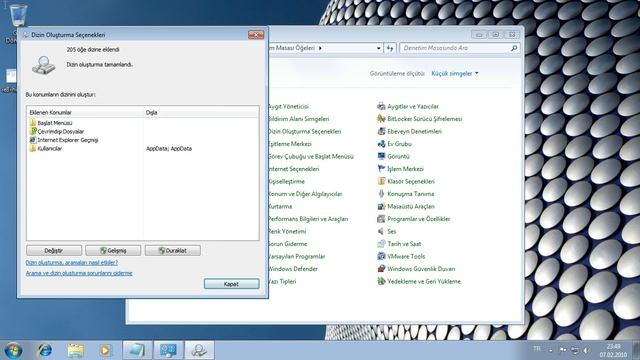Click the Kapat button
Image resolution: width=640 pixels, height=360 pixels.
pos(231,284)
